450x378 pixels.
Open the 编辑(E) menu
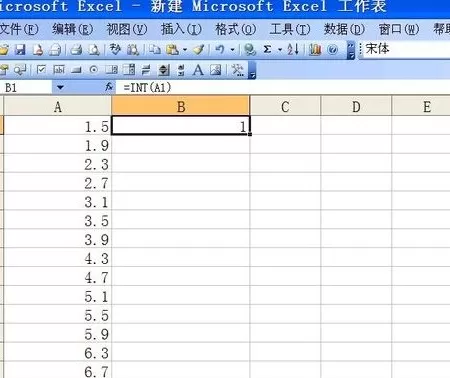(x=73, y=29)
